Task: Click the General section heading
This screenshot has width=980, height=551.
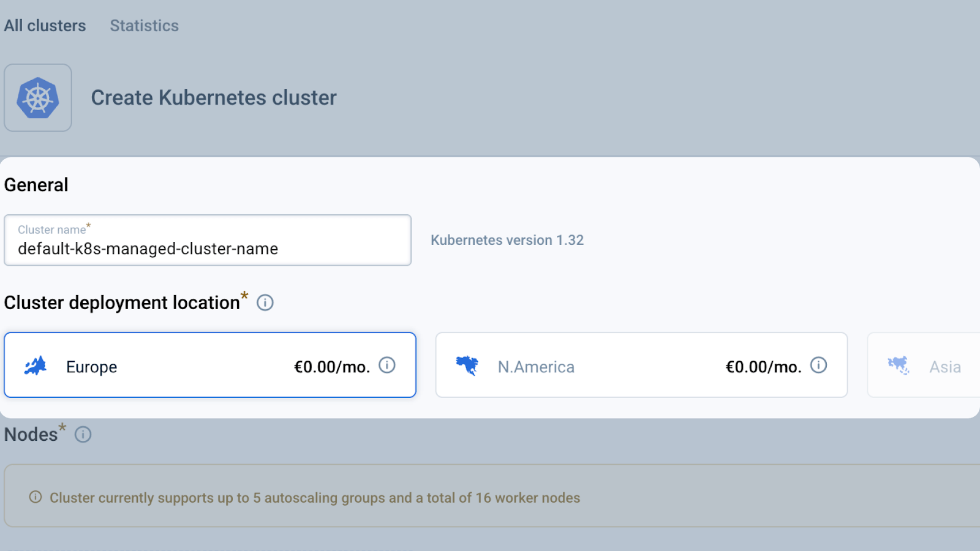Action: point(36,185)
